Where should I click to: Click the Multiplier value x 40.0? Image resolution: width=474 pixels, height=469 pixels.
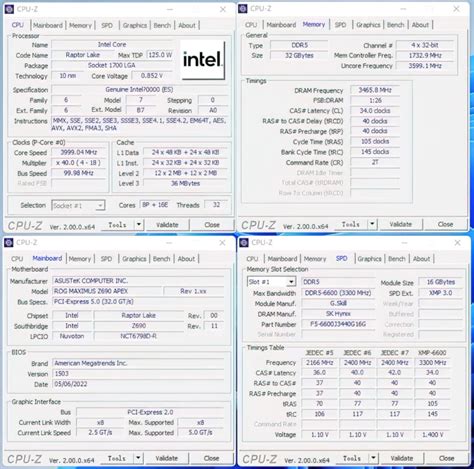(x=79, y=163)
